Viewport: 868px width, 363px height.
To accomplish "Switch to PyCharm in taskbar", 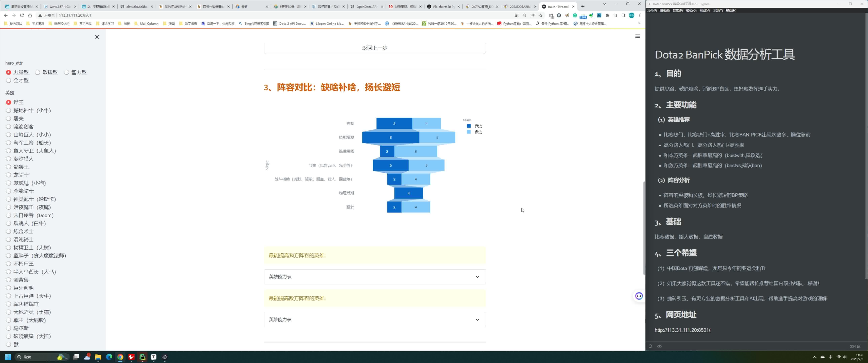I will (142, 357).
